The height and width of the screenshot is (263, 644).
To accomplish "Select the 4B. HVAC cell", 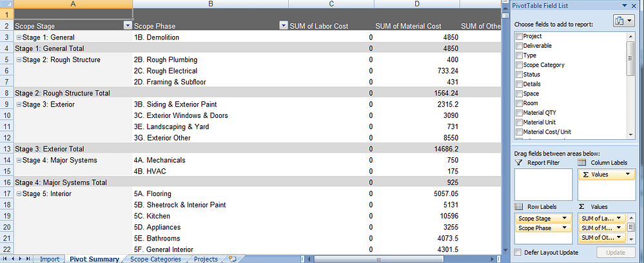I will [x=210, y=171].
